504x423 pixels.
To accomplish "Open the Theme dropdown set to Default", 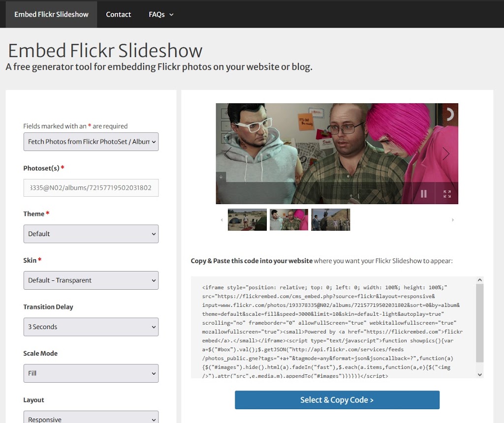I will [91, 234].
